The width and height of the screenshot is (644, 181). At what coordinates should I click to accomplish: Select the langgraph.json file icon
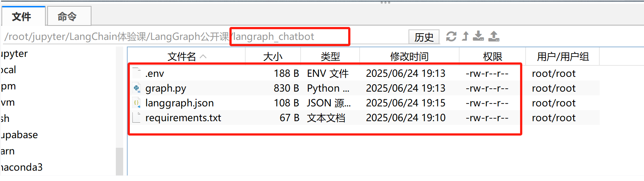(137, 103)
